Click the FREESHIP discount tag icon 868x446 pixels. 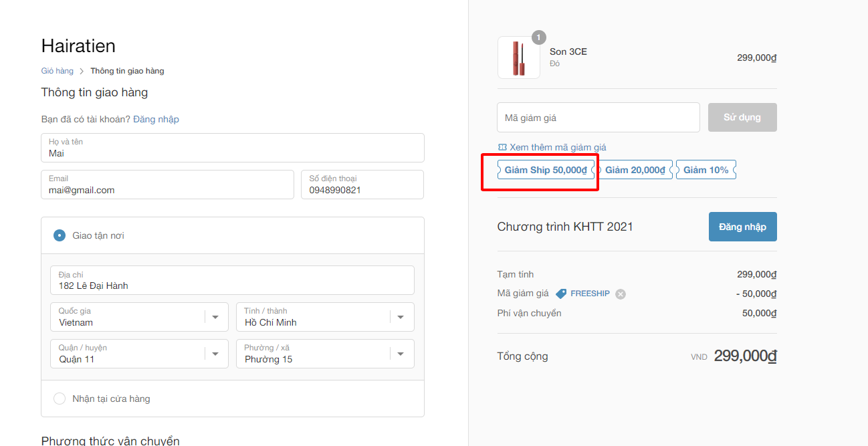click(x=561, y=294)
